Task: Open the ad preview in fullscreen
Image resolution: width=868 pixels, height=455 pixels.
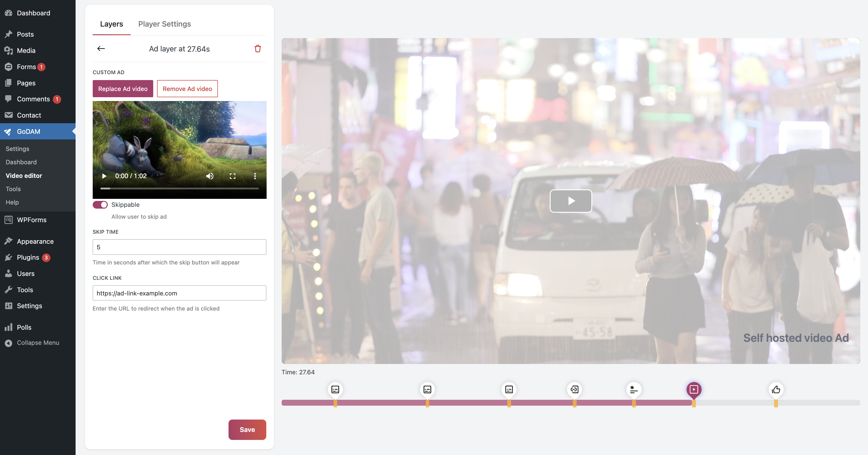Action: click(x=233, y=176)
